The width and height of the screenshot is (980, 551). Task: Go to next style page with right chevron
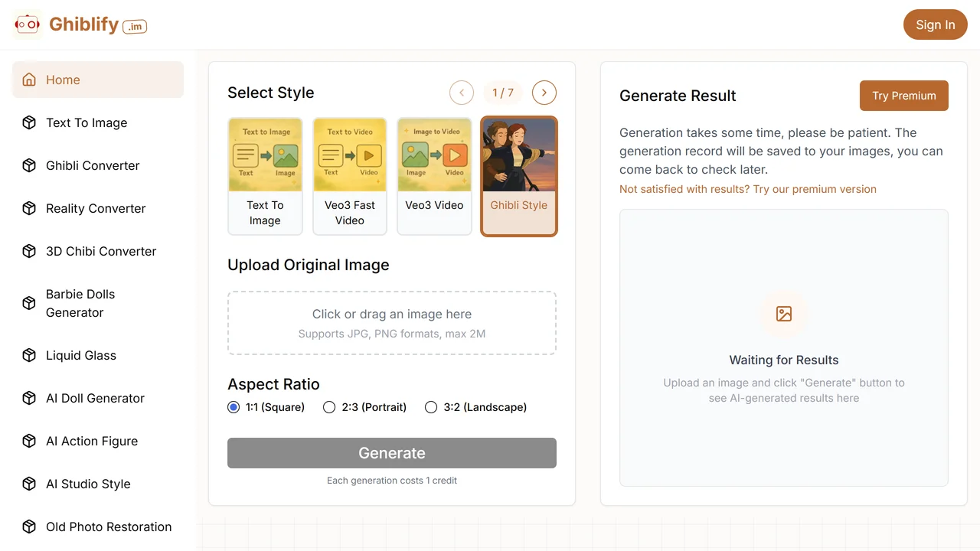pyautogui.click(x=544, y=93)
